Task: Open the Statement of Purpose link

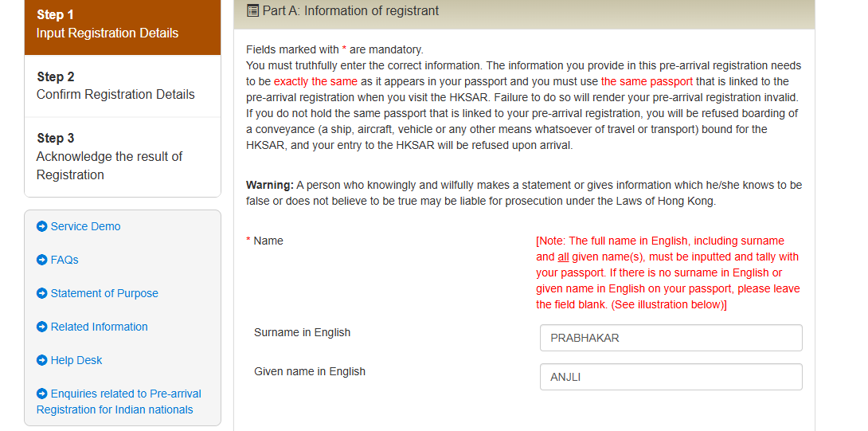Action: [x=104, y=293]
